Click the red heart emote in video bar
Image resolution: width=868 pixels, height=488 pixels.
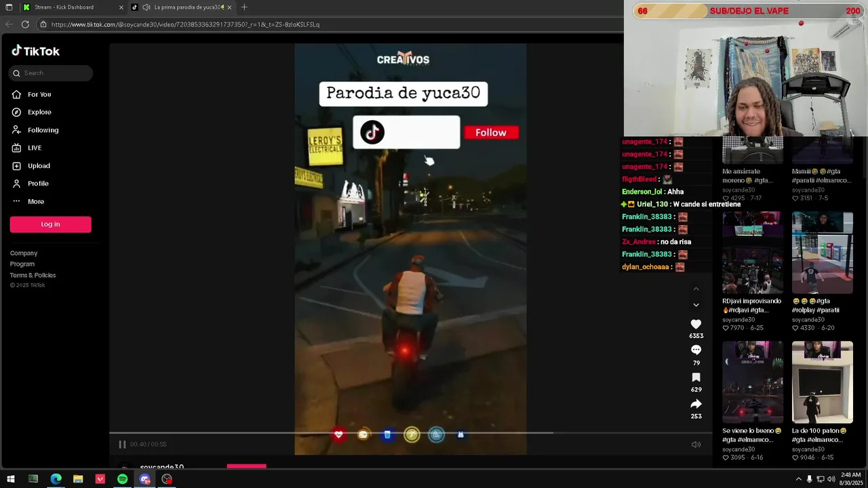coord(338,434)
